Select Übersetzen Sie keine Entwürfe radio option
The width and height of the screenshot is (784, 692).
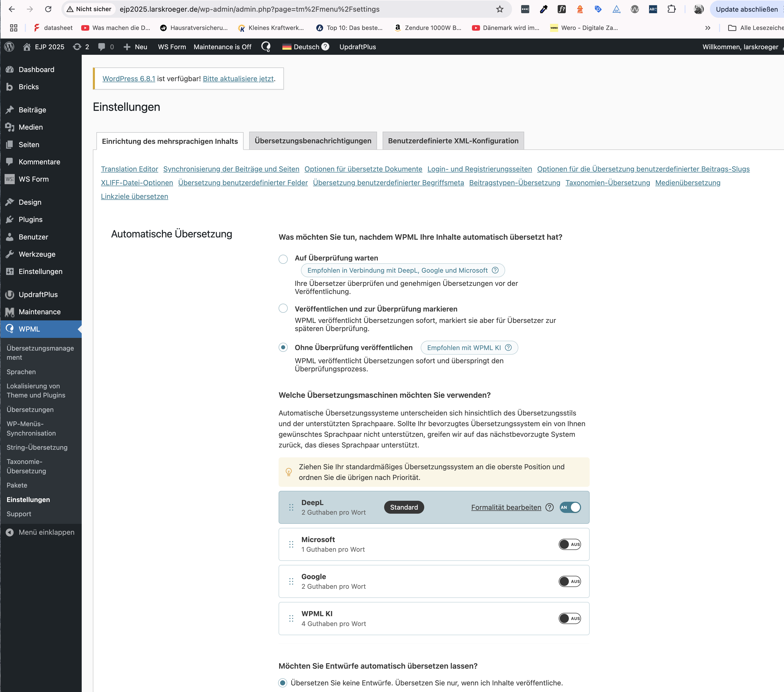tap(283, 683)
